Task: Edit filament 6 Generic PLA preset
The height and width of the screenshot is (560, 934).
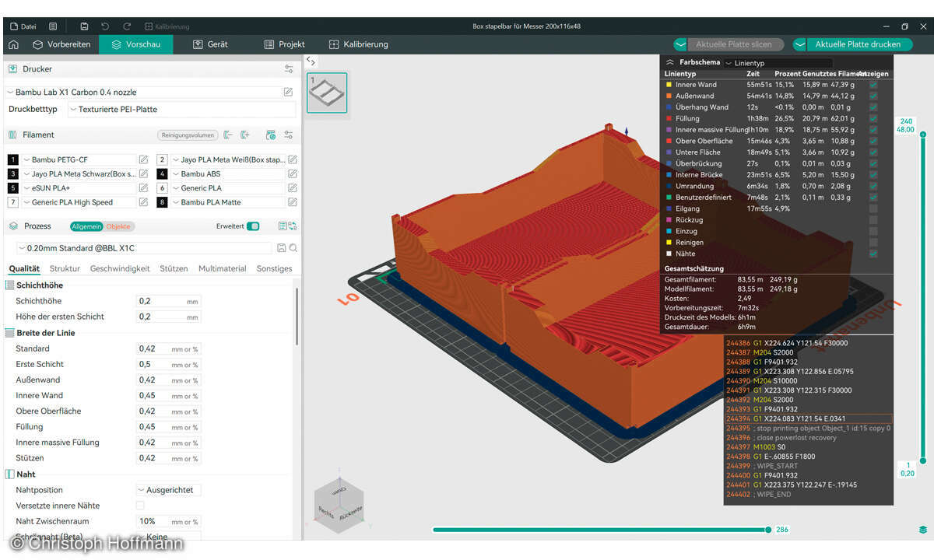Action: point(293,187)
